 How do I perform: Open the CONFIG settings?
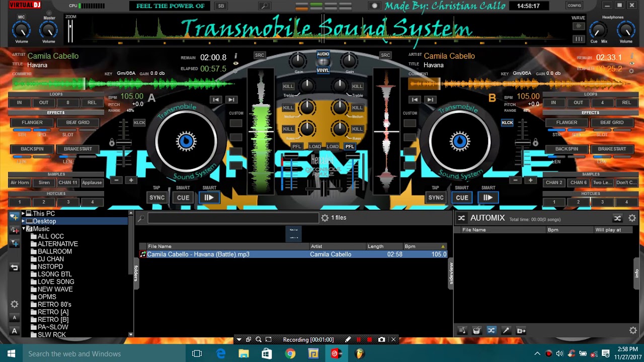(575, 6)
